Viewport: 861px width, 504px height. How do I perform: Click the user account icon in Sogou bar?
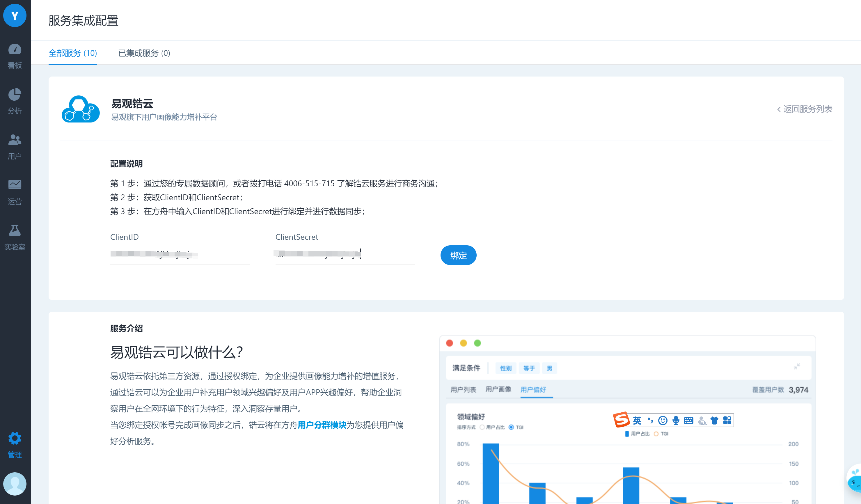(x=702, y=420)
